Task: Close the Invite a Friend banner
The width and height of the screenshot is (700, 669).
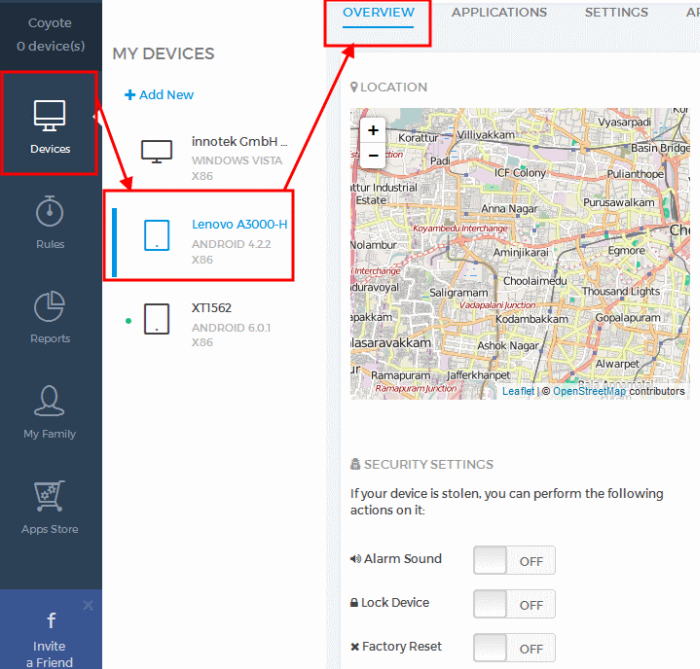Action: (88, 605)
